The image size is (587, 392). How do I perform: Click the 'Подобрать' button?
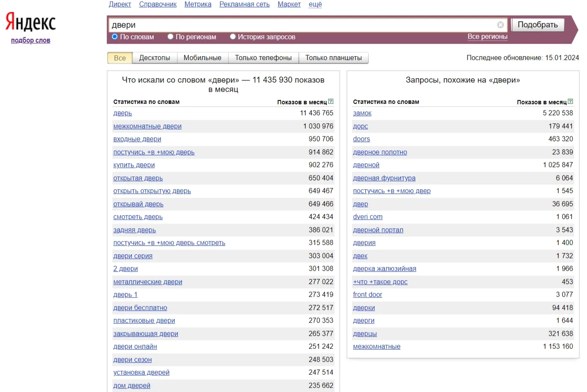point(538,25)
